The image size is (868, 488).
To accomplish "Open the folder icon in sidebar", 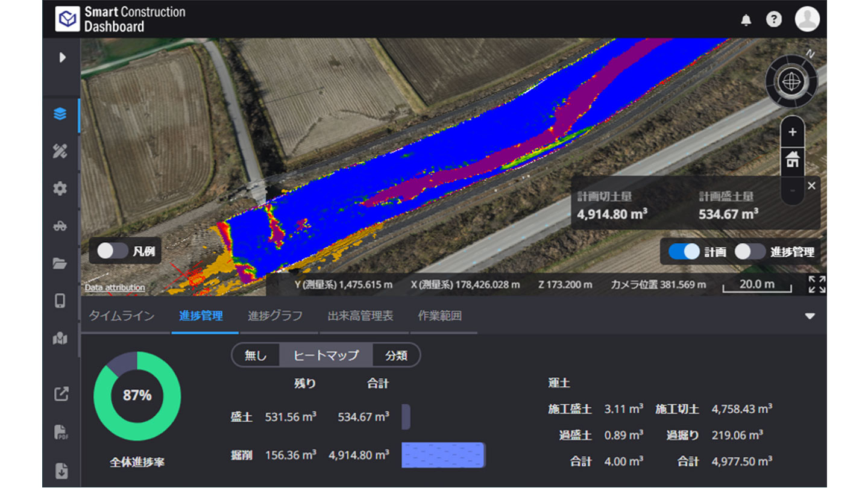I will [x=60, y=263].
